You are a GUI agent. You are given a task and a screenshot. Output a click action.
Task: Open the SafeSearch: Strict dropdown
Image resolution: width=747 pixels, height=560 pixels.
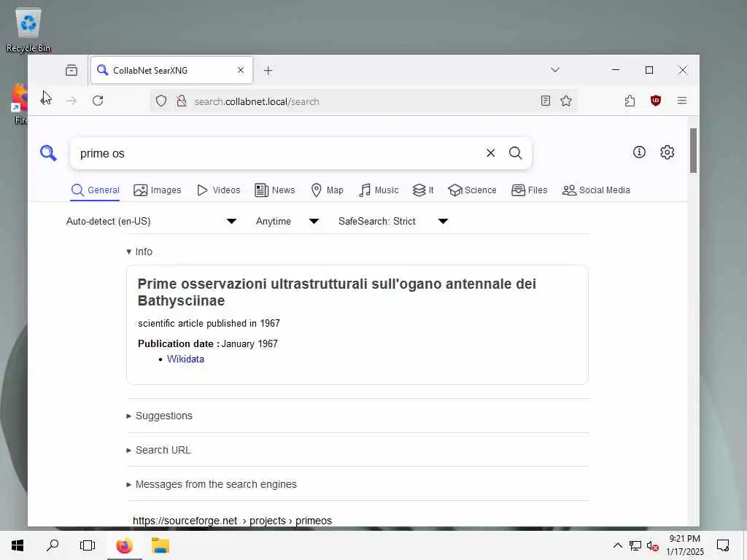393,221
